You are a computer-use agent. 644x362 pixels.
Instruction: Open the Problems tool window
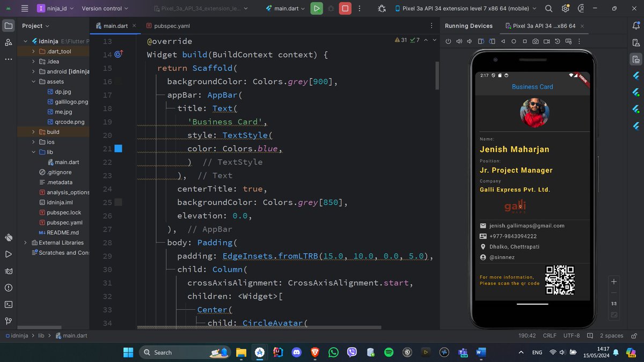coord(8,287)
